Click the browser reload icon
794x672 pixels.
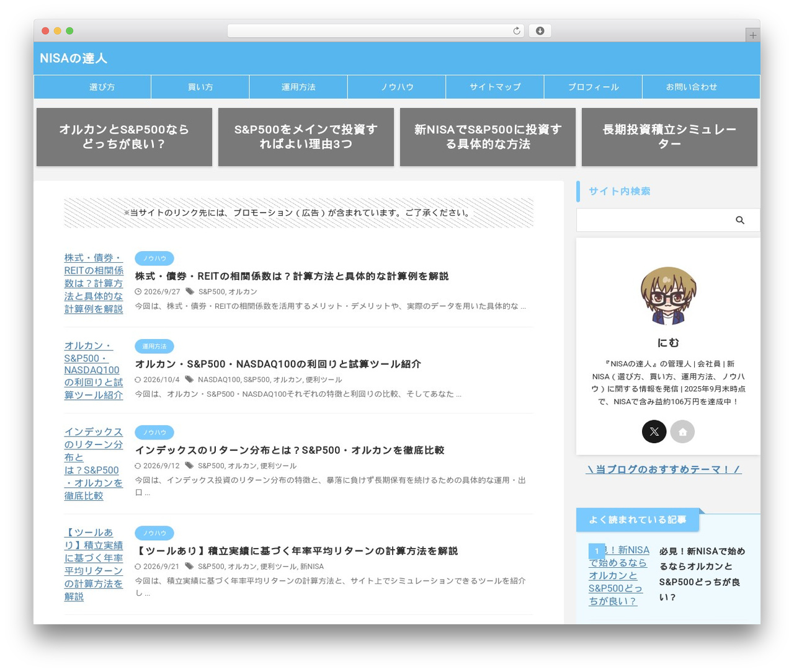pos(517,31)
